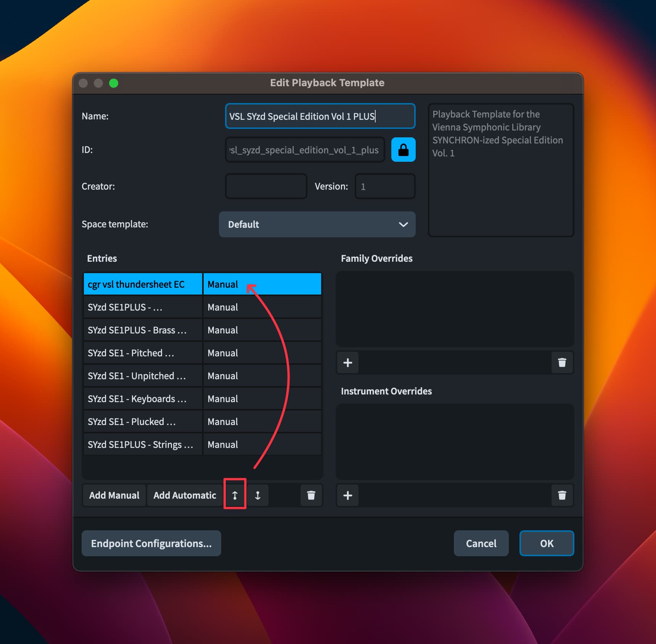656x644 pixels.
Task: Click the Family Overrides list area
Action: tap(455, 309)
